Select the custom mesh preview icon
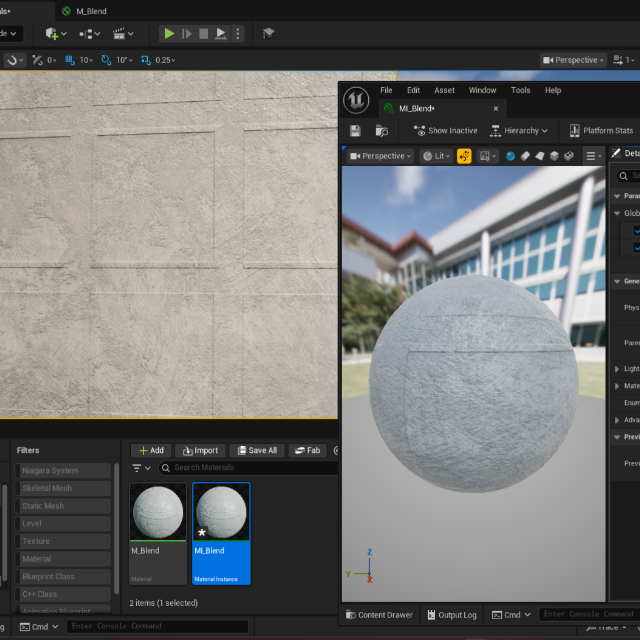This screenshot has height=640, width=640. click(569, 156)
